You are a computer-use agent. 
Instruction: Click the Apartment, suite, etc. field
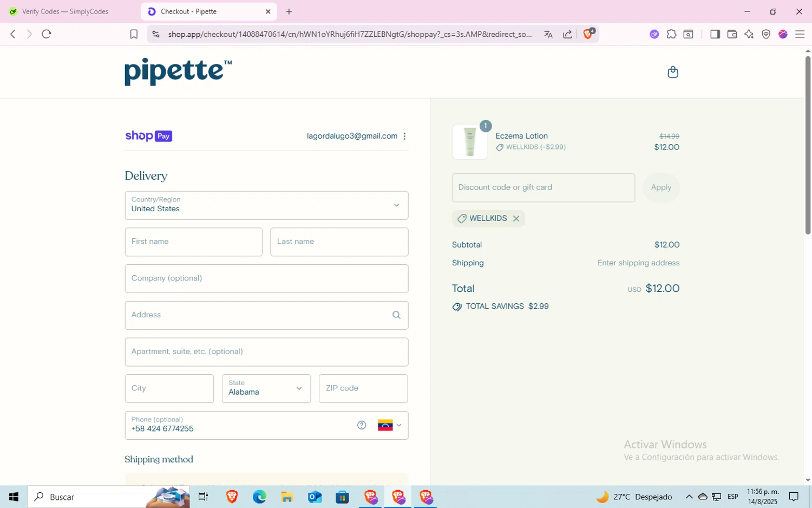[x=266, y=352]
